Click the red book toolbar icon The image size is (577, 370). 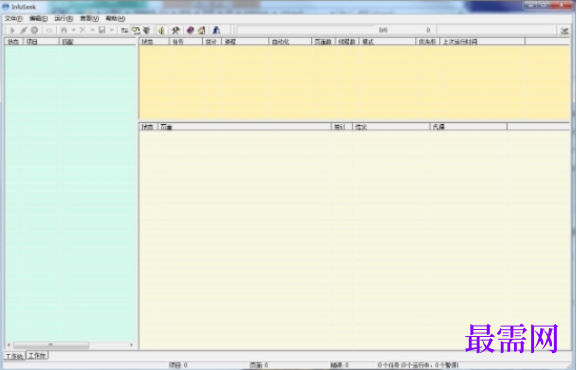[190, 30]
